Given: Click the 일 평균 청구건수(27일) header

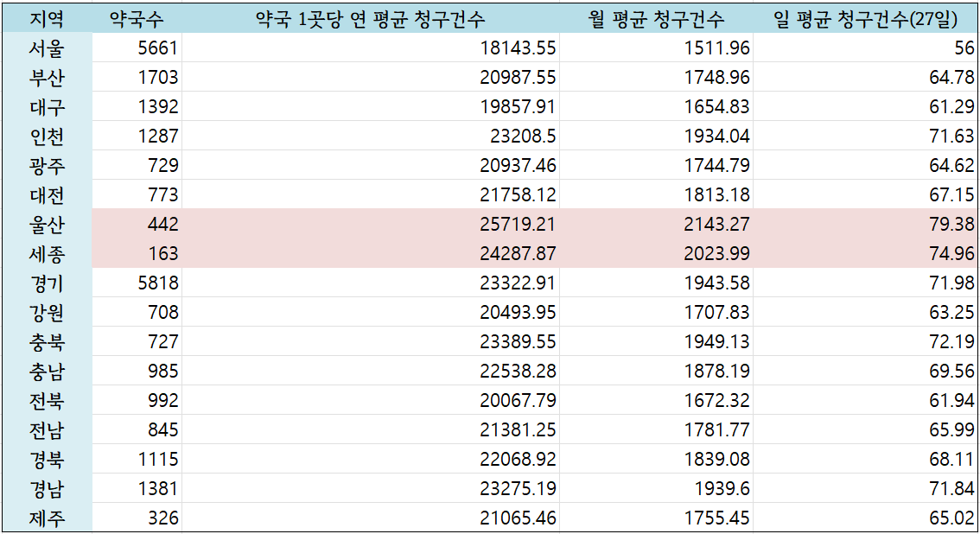Looking at the screenshot, I should pyautogui.click(x=865, y=19).
